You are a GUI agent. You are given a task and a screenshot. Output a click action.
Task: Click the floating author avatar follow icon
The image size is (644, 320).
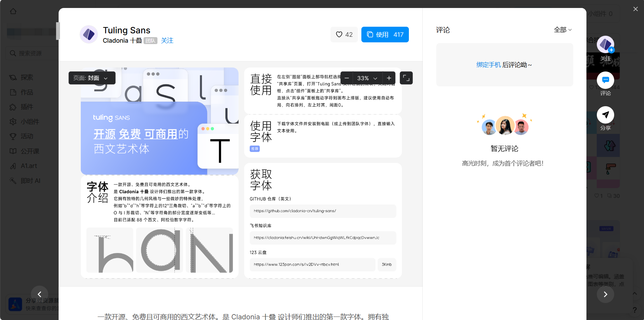tap(606, 44)
